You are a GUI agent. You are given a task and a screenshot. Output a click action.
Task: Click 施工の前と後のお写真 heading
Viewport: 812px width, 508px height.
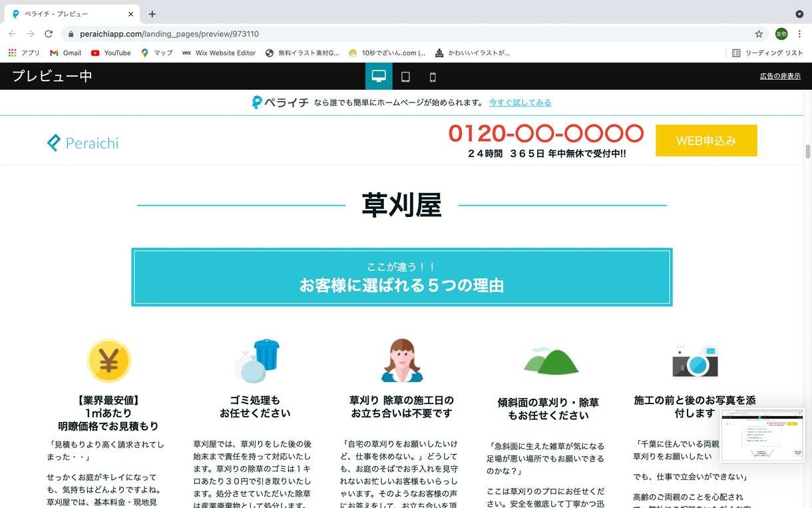[x=695, y=407]
